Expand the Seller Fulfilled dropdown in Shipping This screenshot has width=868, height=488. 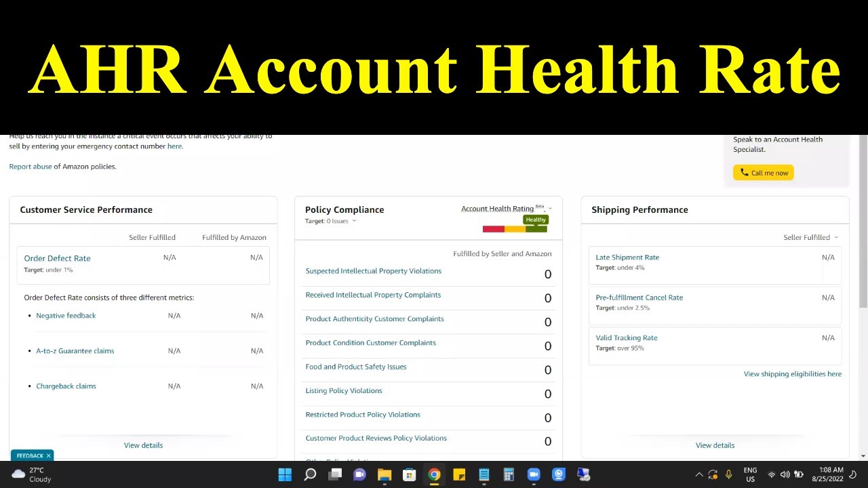click(810, 237)
